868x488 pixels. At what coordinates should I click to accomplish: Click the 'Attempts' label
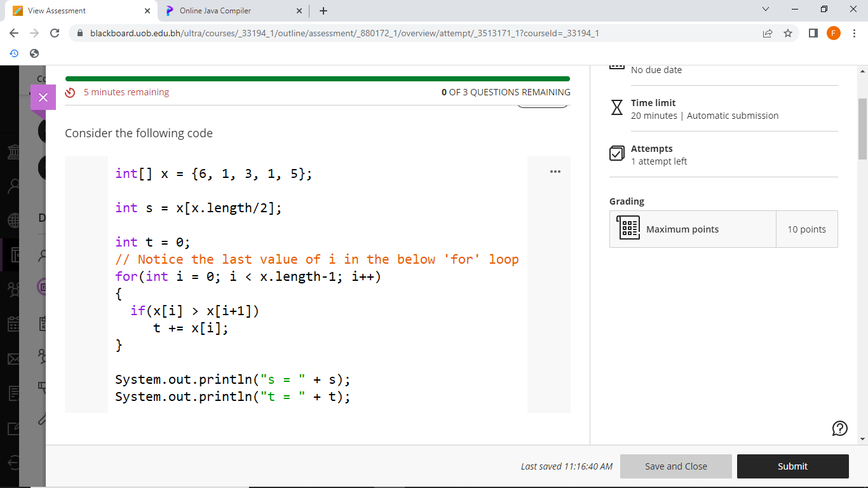652,149
